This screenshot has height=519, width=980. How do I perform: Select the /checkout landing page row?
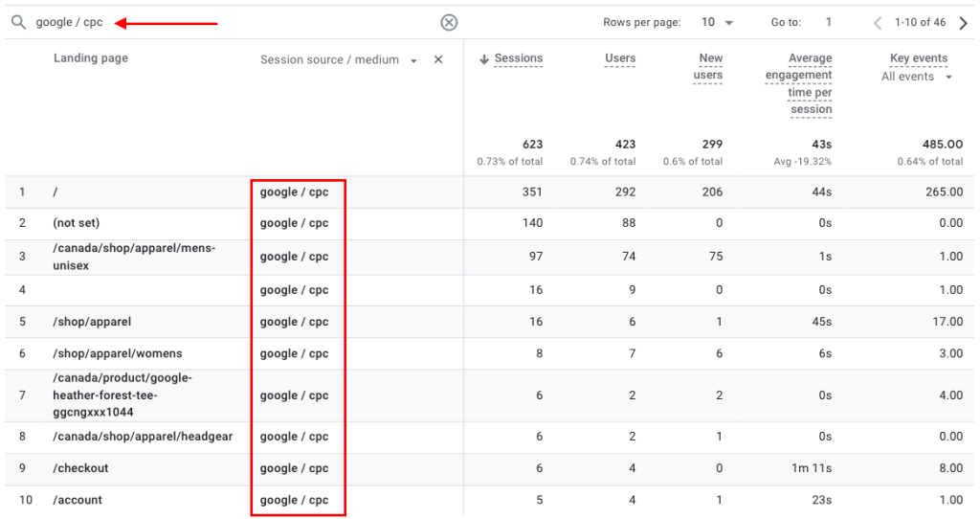(x=81, y=468)
